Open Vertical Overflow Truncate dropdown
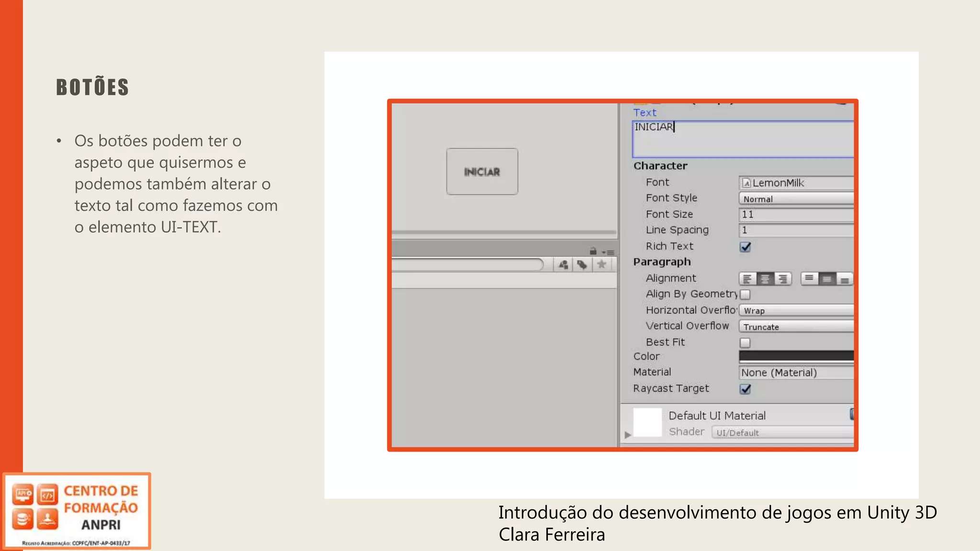 796,327
